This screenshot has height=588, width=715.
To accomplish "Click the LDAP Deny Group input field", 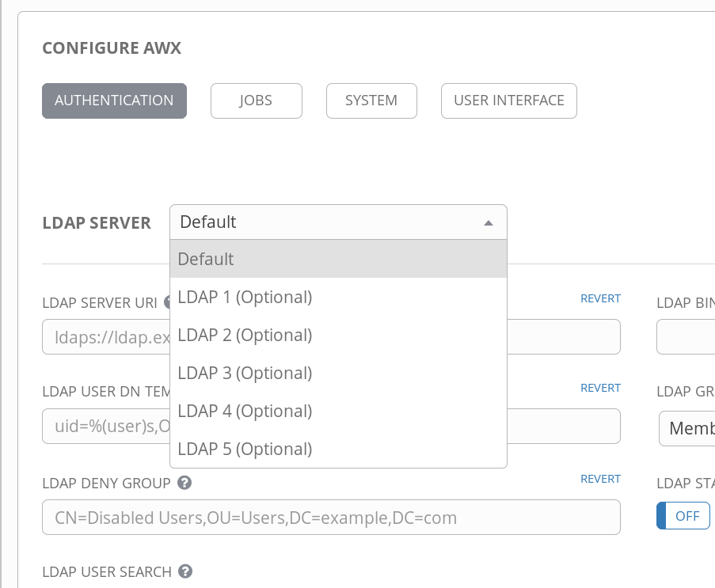I will click(x=330, y=517).
